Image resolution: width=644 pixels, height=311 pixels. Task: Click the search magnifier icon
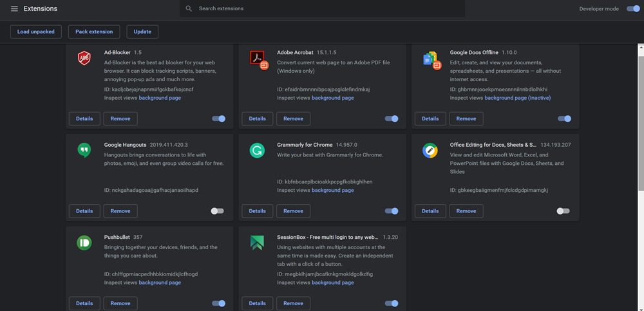189,8
